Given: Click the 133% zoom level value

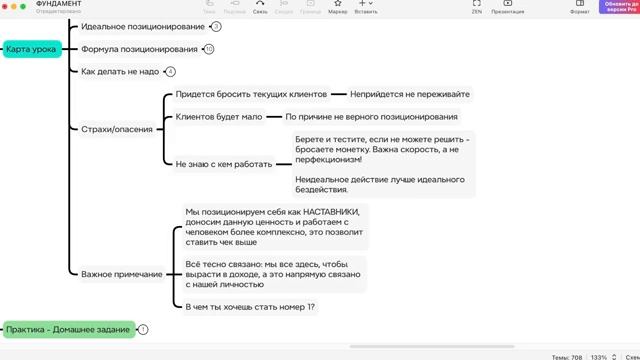Looking at the screenshot, I should [599, 357].
